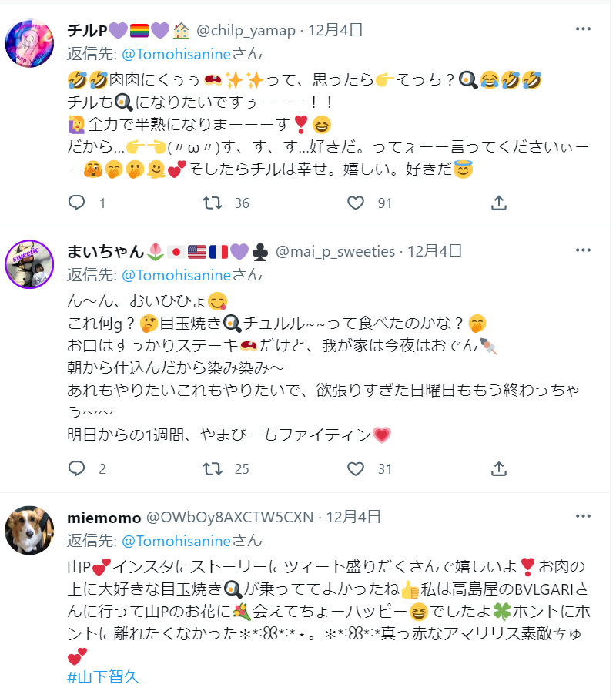Open @Tomohisanine link in miemomo's reply
616x698 pixels.
176,542
